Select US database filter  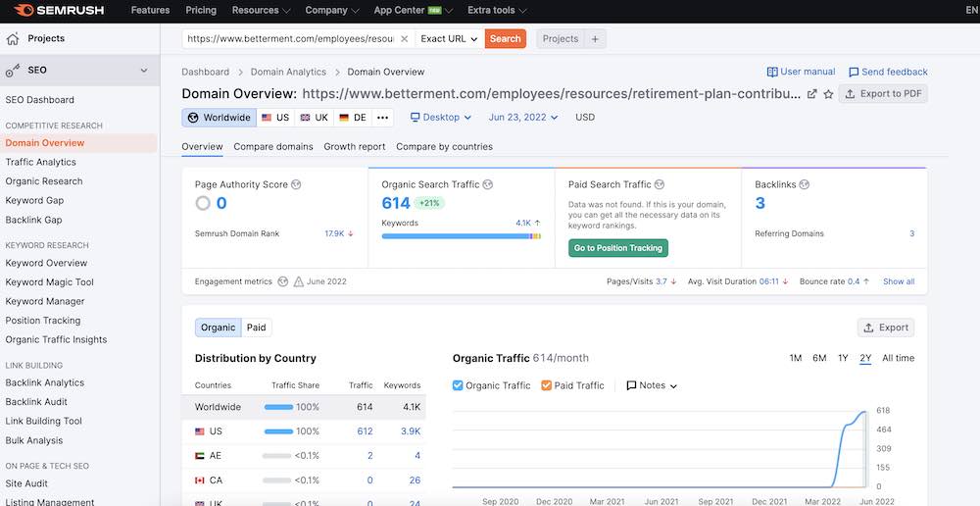pos(275,118)
